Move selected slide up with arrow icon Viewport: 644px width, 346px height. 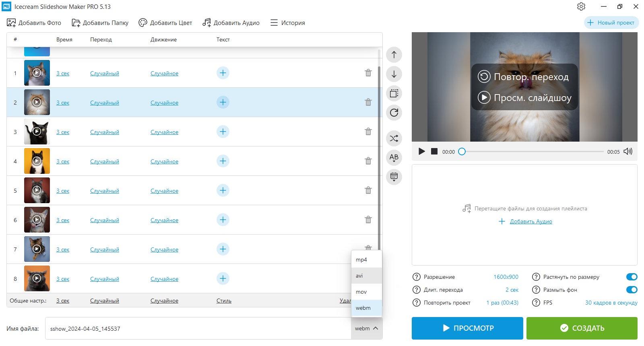pos(394,55)
